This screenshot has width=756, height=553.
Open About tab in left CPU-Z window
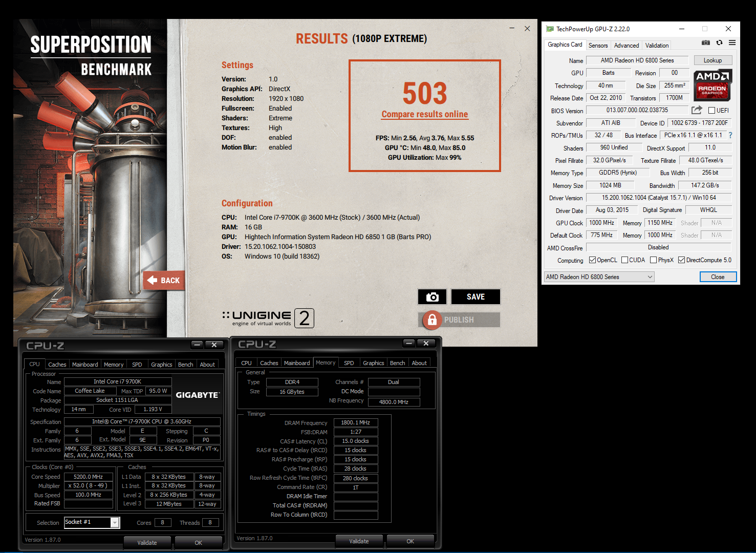tap(207, 365)
